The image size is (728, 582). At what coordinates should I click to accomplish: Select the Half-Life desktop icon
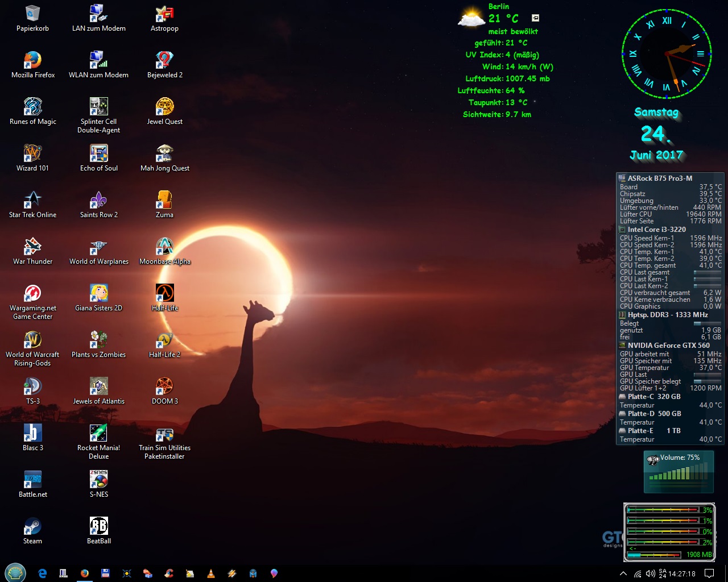click(x=165, y=298)
